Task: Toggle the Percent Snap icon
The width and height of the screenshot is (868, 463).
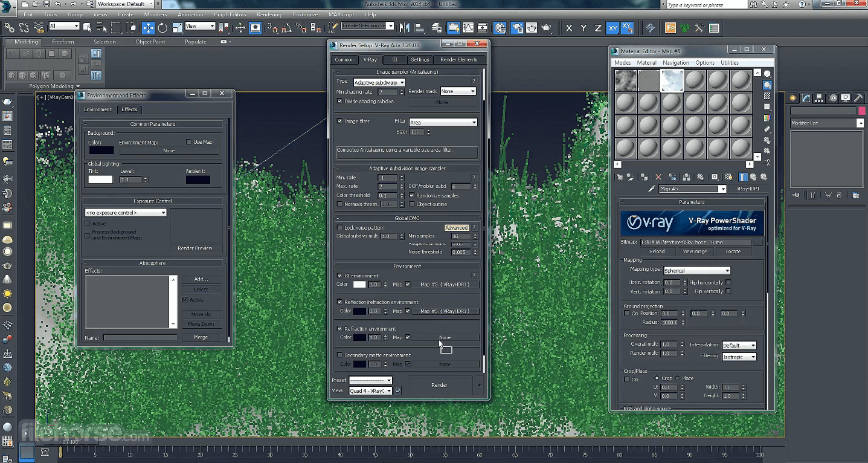Action: tap(302, 28)
